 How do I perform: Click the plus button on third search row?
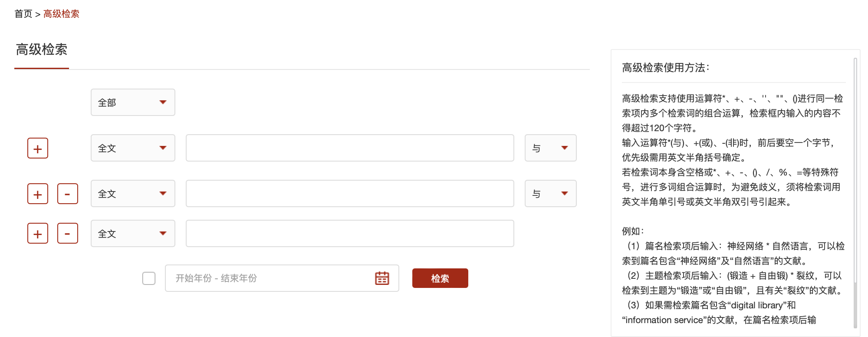[x=38, y=234]
